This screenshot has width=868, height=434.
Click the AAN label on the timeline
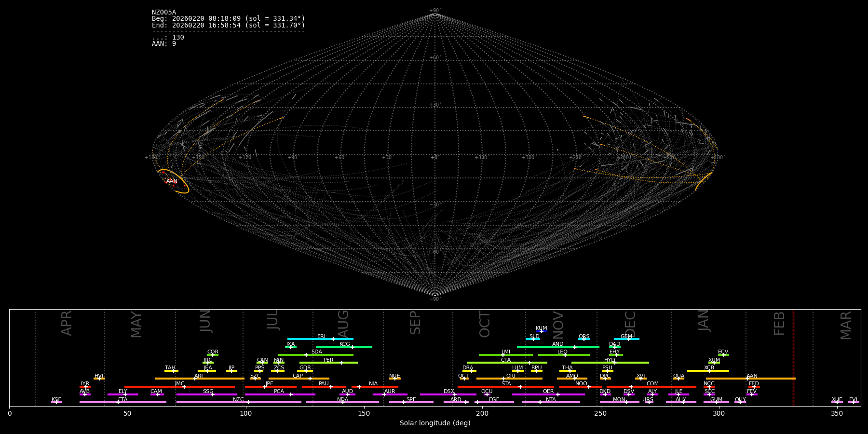(752, 376)
